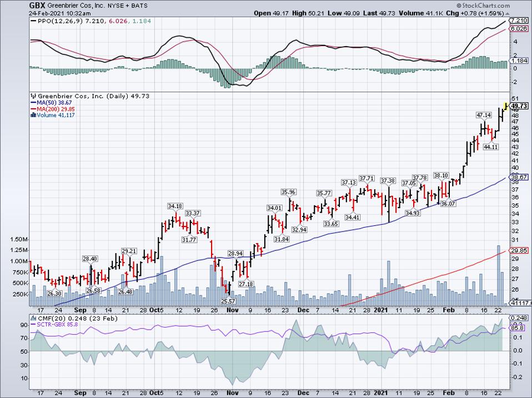Viewport: 532px width, 398px height.
Task: Click the 34.18 October high label
Action: point(175,206)
